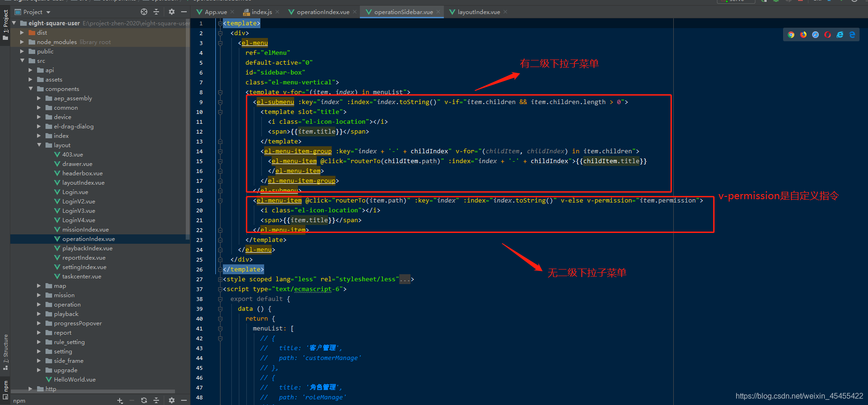Image resolution: width=868 pixels, height=405 pixels.
Task: Click line number 19 in the gutter
Action: (x=199, y=200)
